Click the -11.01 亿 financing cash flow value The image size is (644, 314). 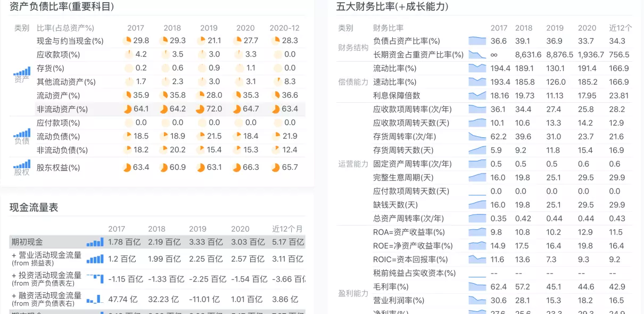click(x=204, y=299)
